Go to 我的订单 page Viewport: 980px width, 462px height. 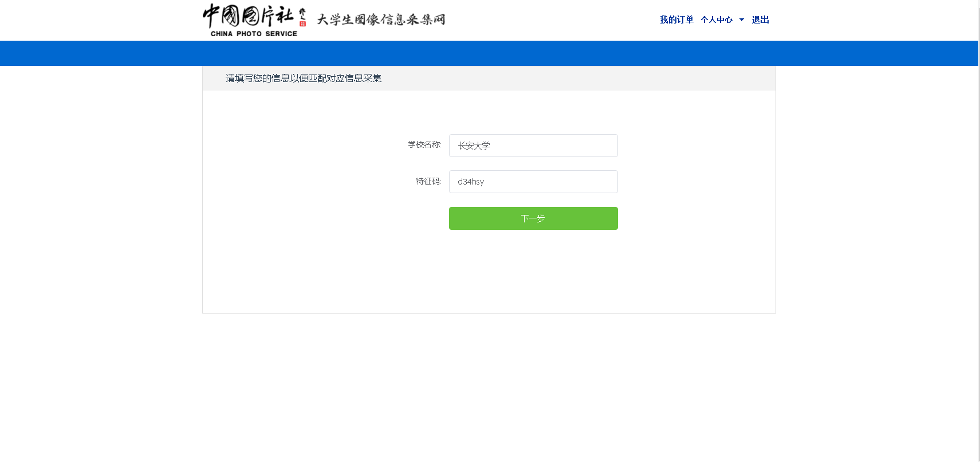(x=676, y=20)
